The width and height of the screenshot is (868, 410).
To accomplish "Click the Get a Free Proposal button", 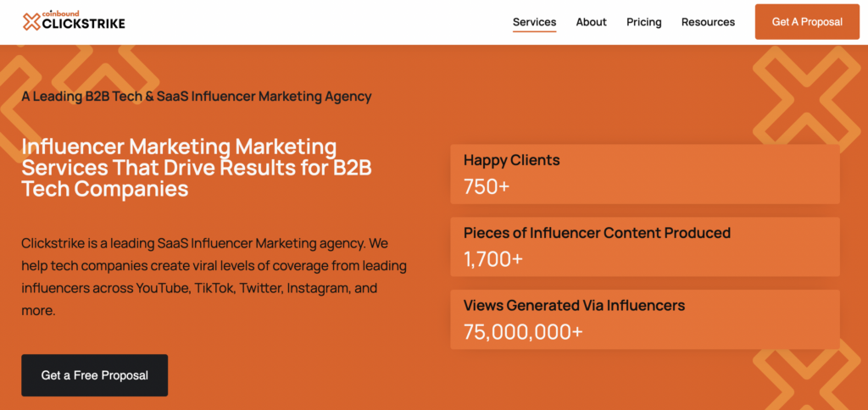I will click(94, 375).
